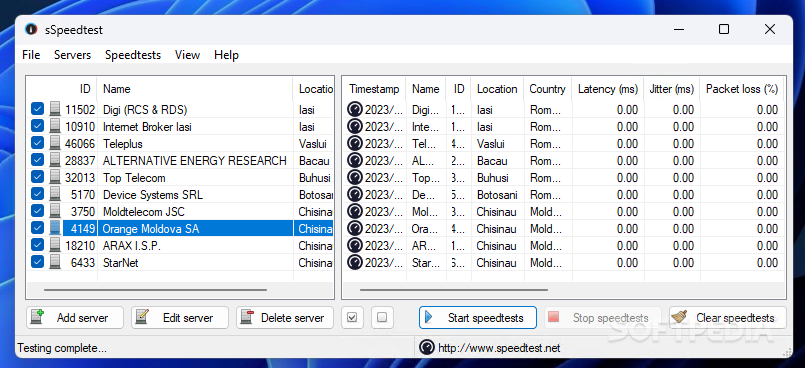The height and width of the screenshot is (368, 805).
Task: Click the http://www.speedtest.net status bar link
Action: tap(499, 348)
